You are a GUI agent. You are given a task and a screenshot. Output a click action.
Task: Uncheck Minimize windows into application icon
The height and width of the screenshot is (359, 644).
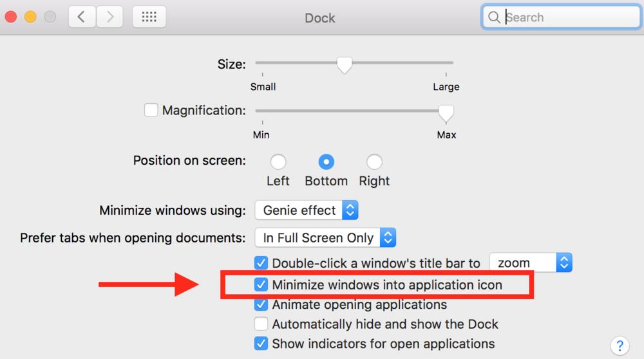[261, 284]
